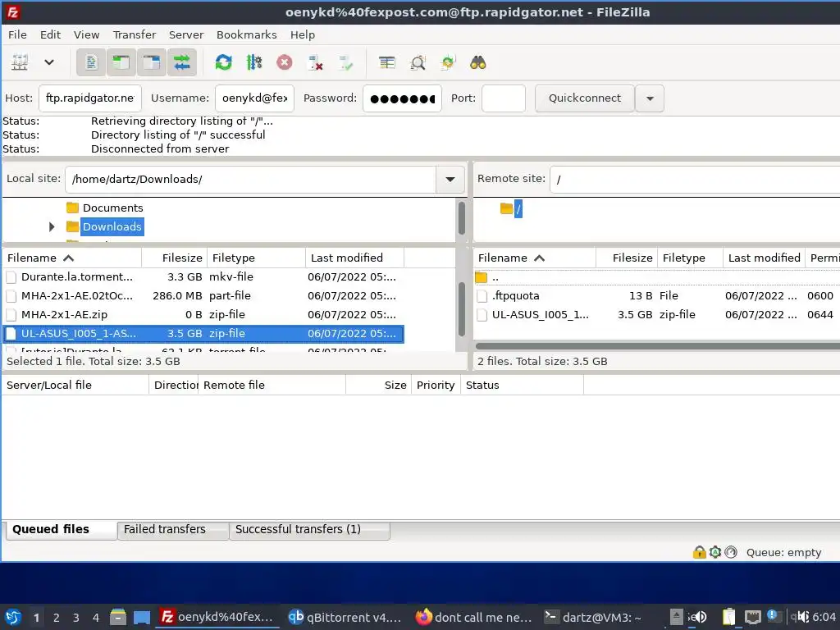Toggle local directory tree display
This screenshot has width=840, height=630.
121,62
